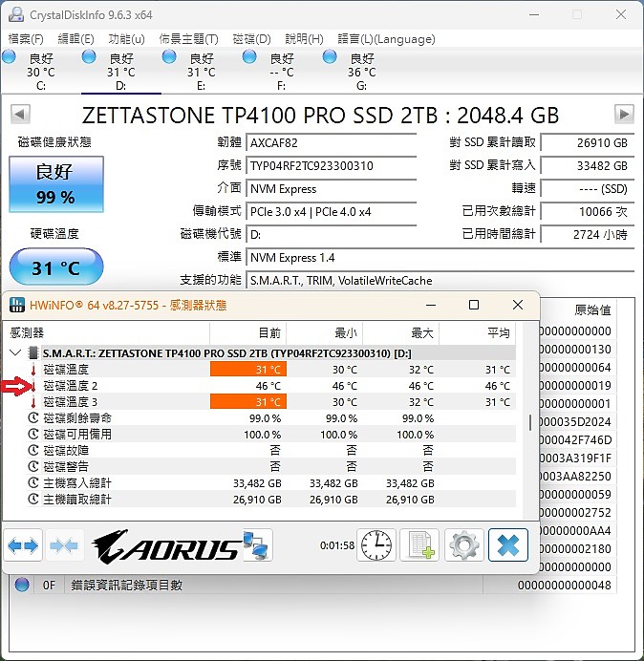Image resolution: width=644 pixels, height=661 pixels.
Task: Click the transfer mode PCIe field
Action: click(x=331, y=211)
